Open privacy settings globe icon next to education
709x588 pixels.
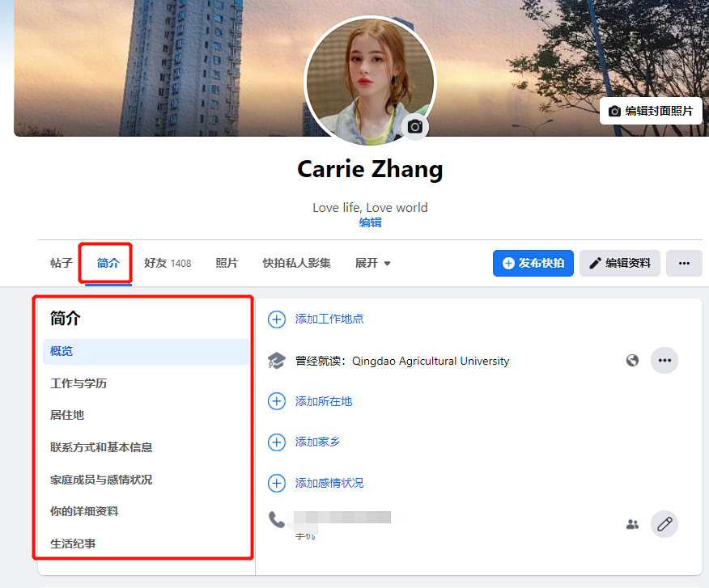coord(632,361)
